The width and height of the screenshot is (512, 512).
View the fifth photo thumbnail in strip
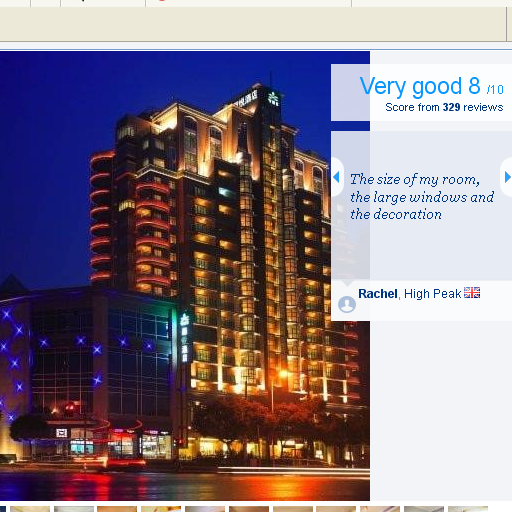click(x=161, y=509)
